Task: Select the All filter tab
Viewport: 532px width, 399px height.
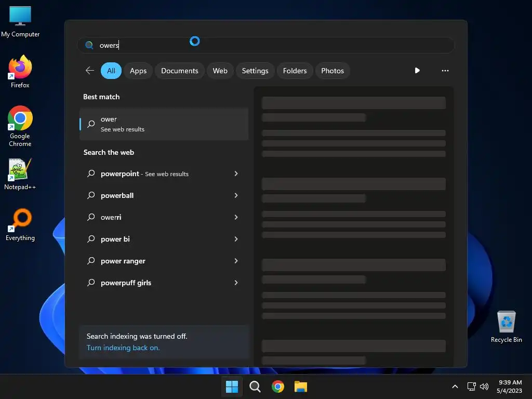Action: point(111,71)
